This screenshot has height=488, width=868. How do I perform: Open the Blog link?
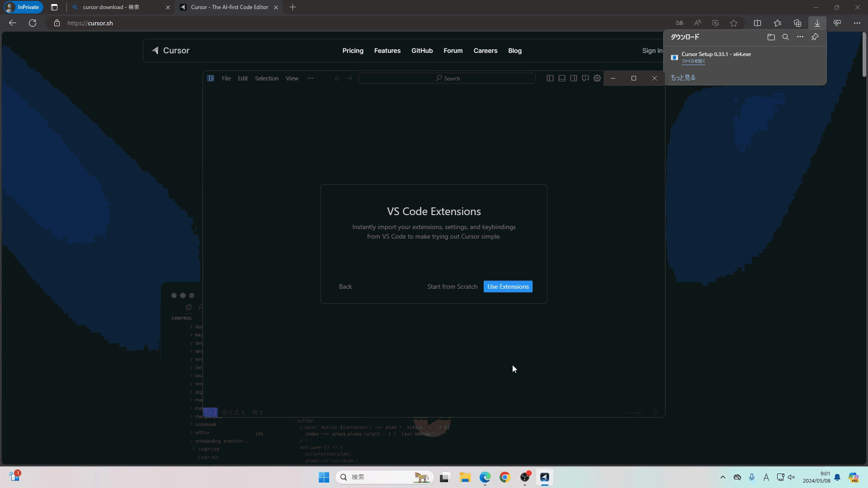tap(514, 51)
